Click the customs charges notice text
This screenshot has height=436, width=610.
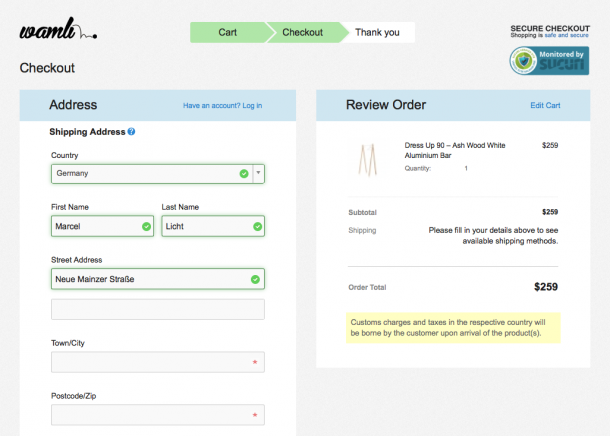pyautogui.click(x=453, y=327)
